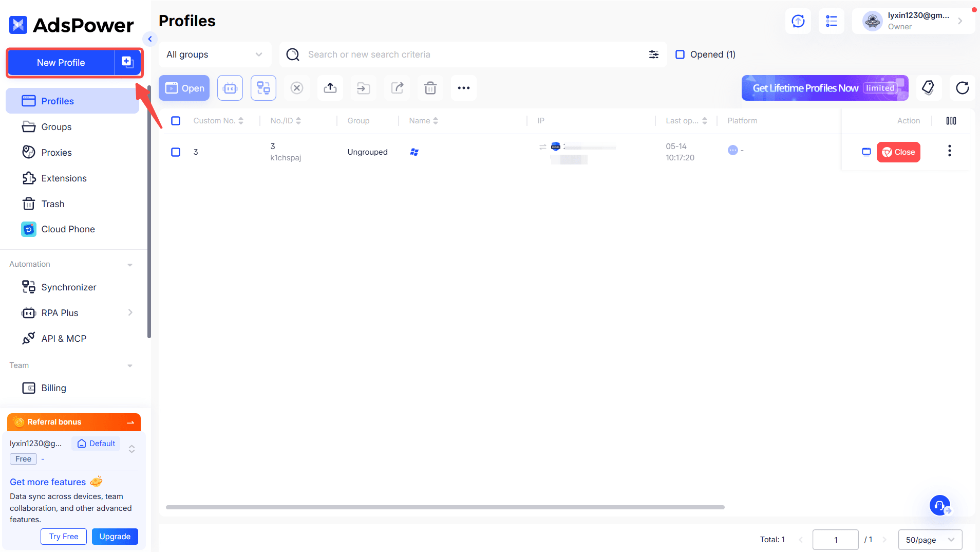Collapse the sidebar with arrow icon
980x552 pixels.
pos(150,39)
